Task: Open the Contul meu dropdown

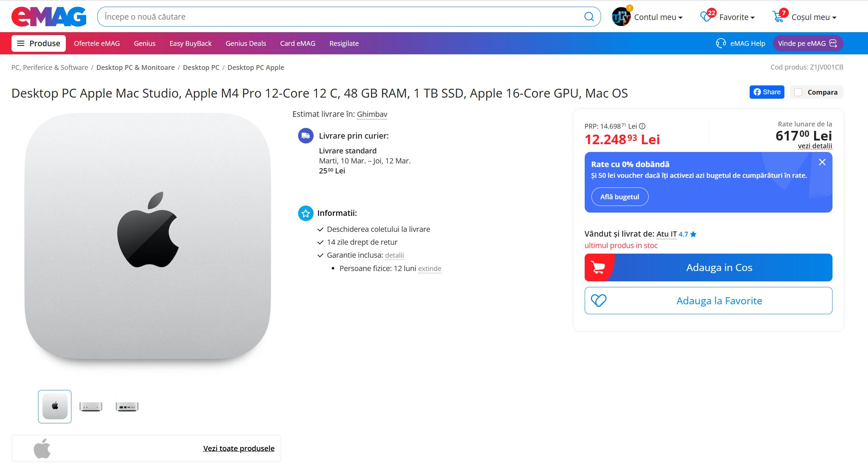Action: tap(658, 17)
